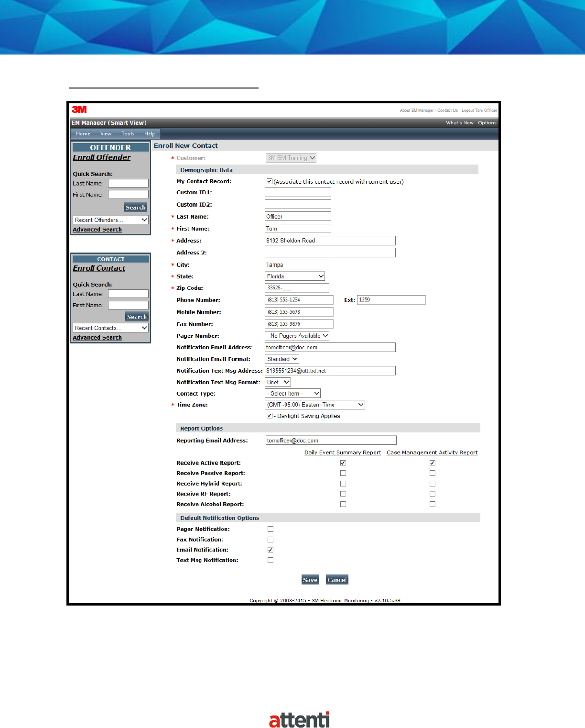This screenshot has width=585, height=728.
Task: Toggle Hybrid Report Case Management checkbox
Action: click(x=433, y=484)
